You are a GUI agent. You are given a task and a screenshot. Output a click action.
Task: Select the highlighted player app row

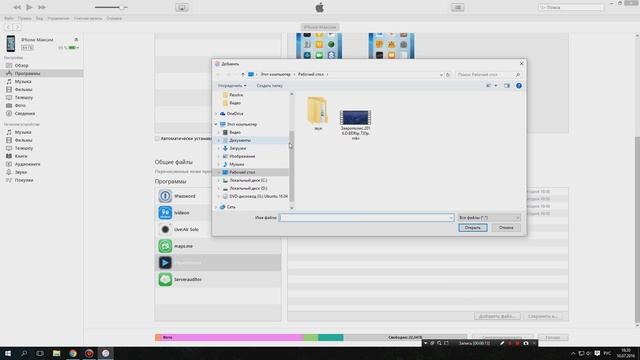pyautogui.click(x=218, y=263)
